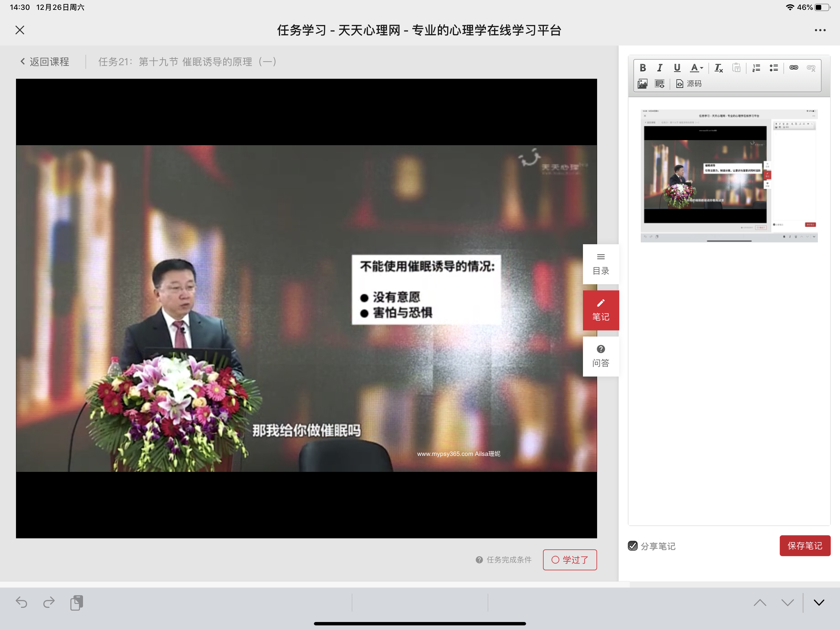The image size is (840, 630).
Task: Click the insert image icon
Action: click(x=643, y=84)
